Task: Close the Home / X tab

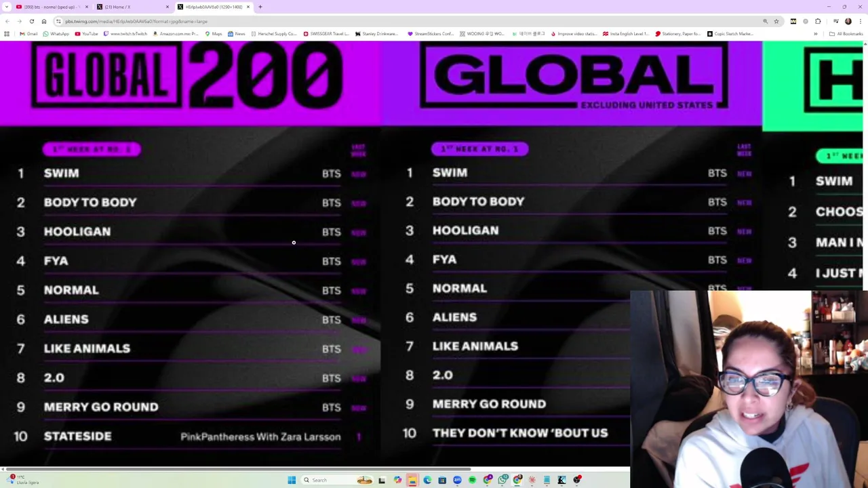Action: tap(167, 7)
